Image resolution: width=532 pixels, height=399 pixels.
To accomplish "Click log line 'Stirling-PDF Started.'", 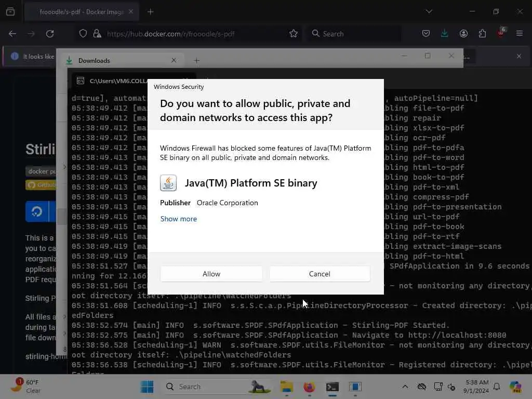I will [401, 325].
